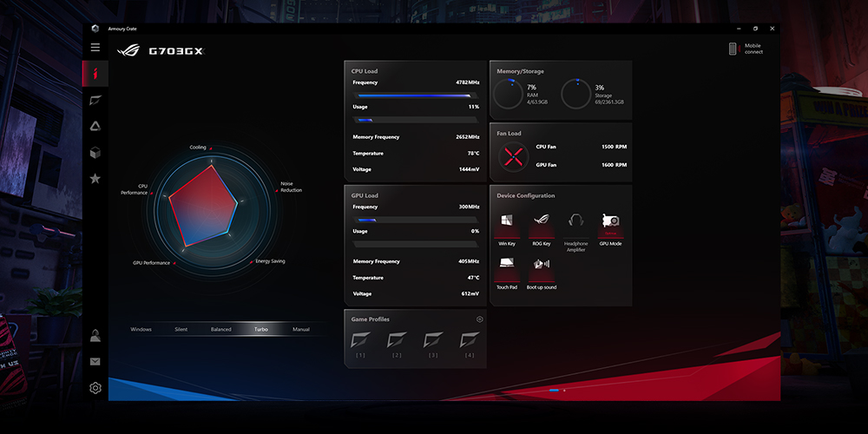The image size is (868, 434).
Task: Click the 47°C GPU temperature value
Action: pyautogui.click(x=473, y=278)
